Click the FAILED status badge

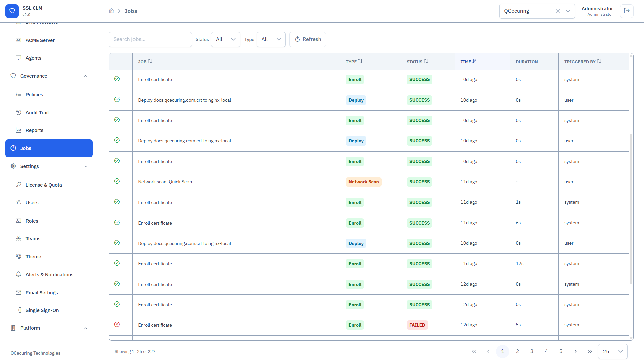(x=417, y=325)
